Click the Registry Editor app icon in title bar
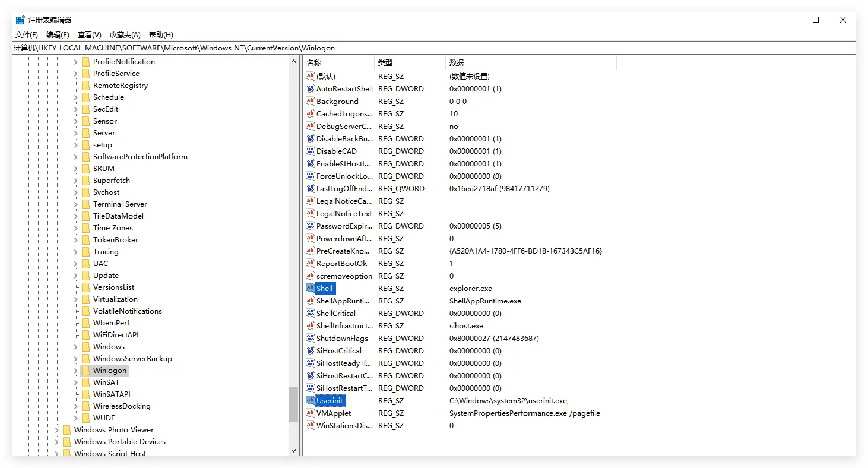The width and height of the screenshot is (868, 468). 20,20
